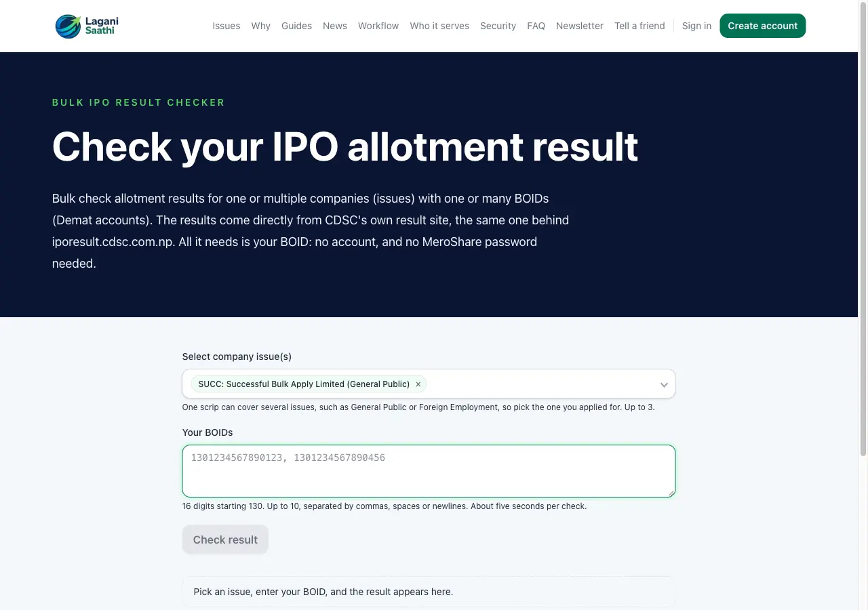Click the Create account button

point(763,26)
